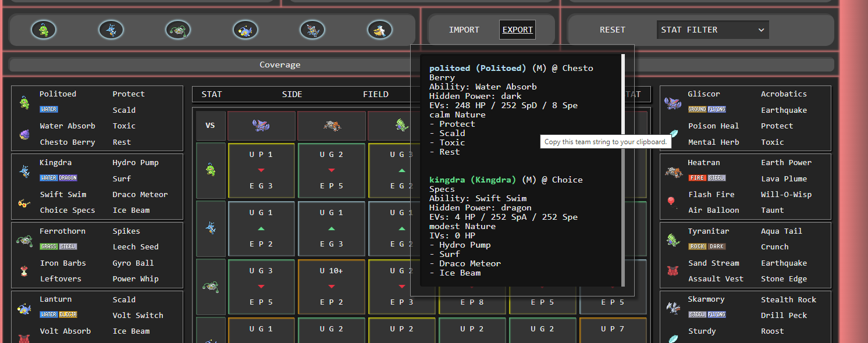Image resolution: width=868 pixels, height=343 pixels.
Task: Click Gliscor sprite in opponent panel
Action: [x=673, y=103]
